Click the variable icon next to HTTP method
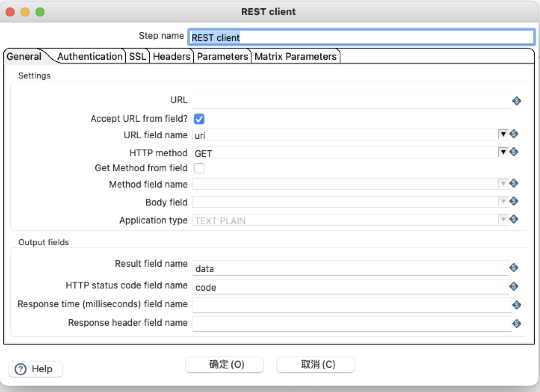The width and height of the screenshot is (540, 392). (x=514, y=152)
